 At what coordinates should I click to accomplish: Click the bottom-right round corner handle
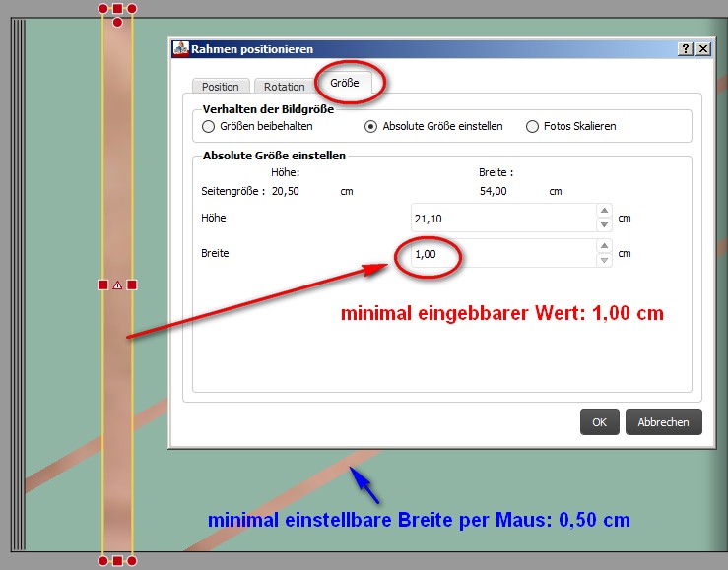(x=132, y=561)
